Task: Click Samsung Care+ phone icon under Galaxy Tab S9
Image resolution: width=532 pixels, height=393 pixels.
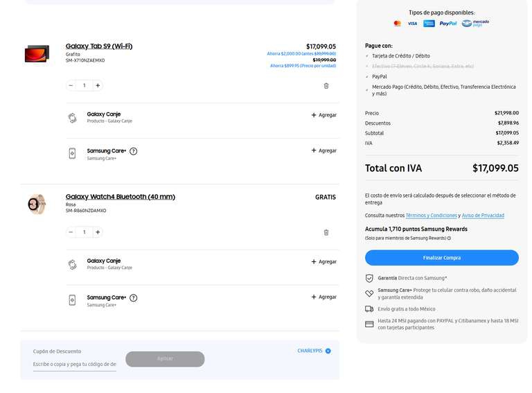Action: tap(72, 153)
